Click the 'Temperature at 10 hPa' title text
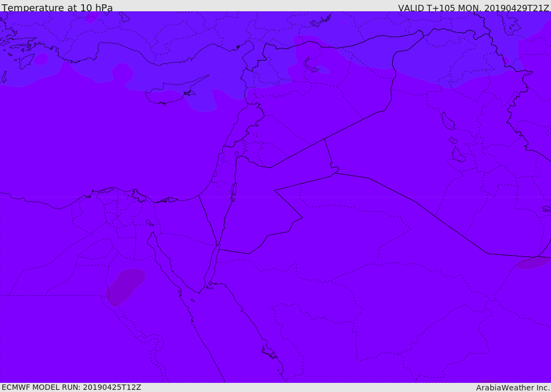This screenshot has width=551, height=392. 57,8
